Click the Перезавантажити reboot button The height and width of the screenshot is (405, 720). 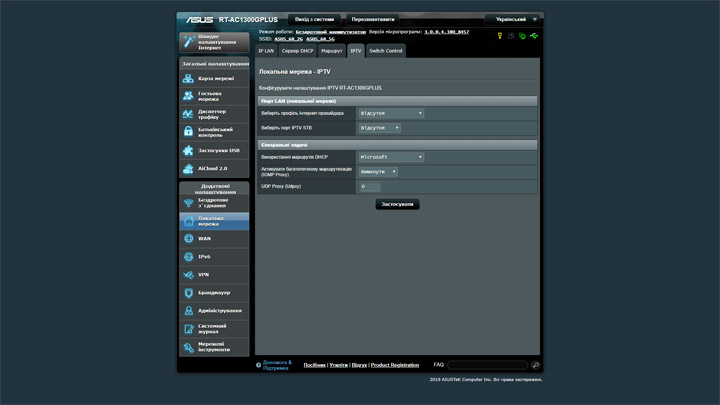pyautogui.click(x=373, y=19)
